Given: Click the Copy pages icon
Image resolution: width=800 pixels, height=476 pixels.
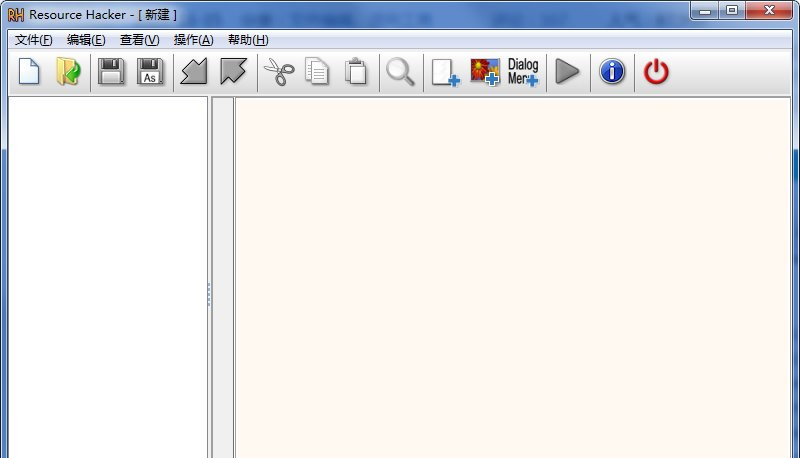Looking at the screenshot, I should click(317, 72).
